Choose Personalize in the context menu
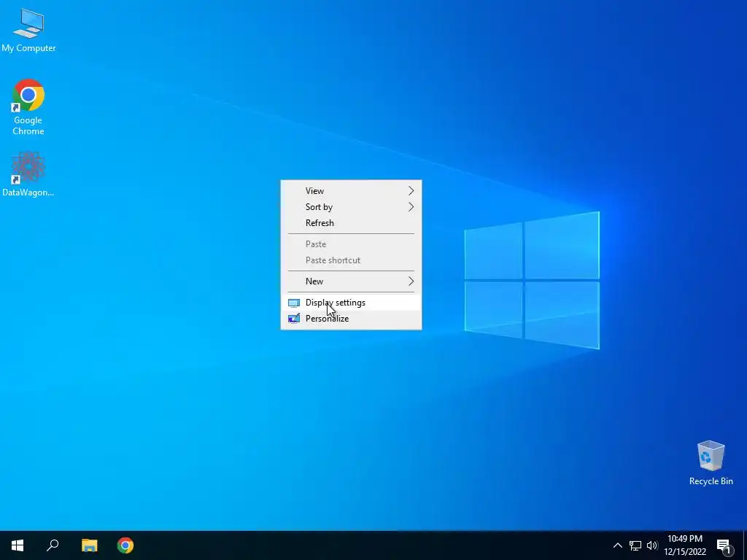Screen dimensions: 747x560 (351, 319)
